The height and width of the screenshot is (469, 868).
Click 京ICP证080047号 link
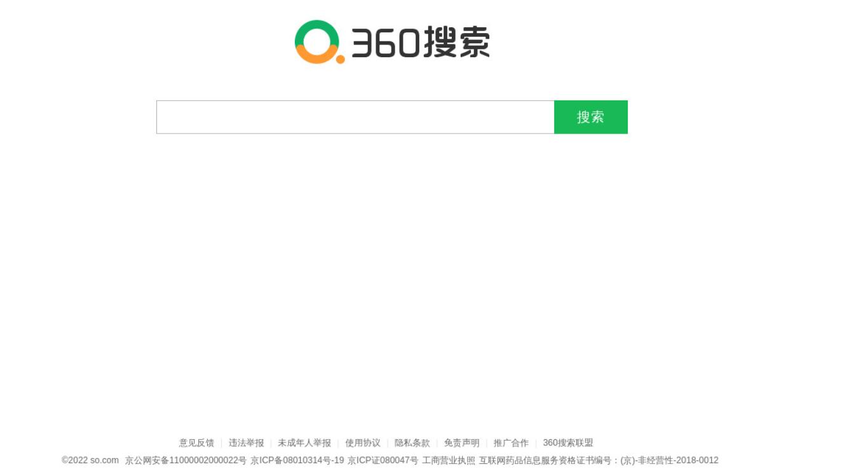click(x=383, y=460)
